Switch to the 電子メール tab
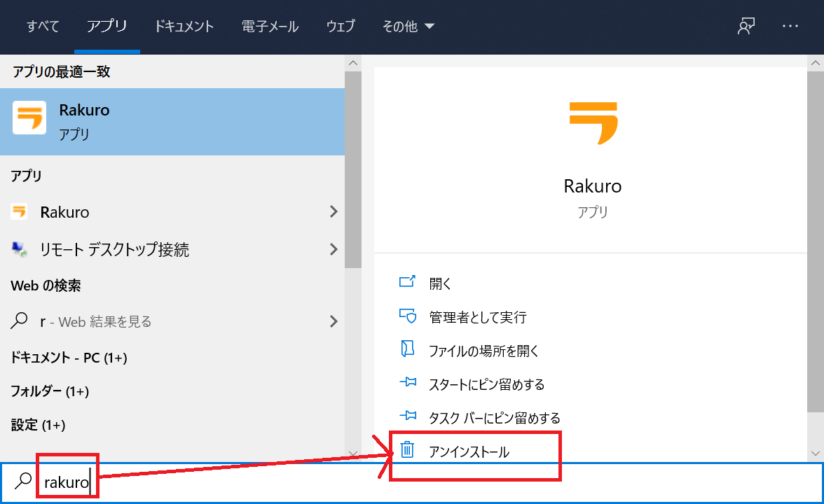Screen dimensions: 824x504 [270, 27]
